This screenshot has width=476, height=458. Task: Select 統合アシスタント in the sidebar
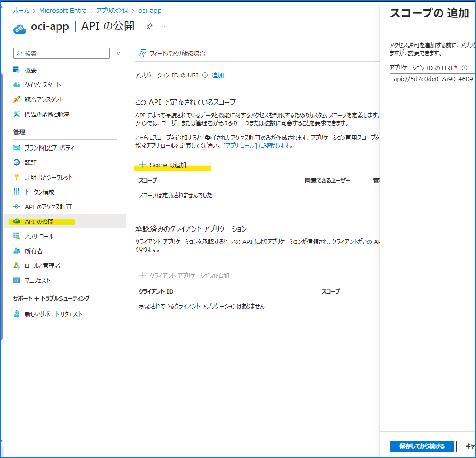(44, 100)
